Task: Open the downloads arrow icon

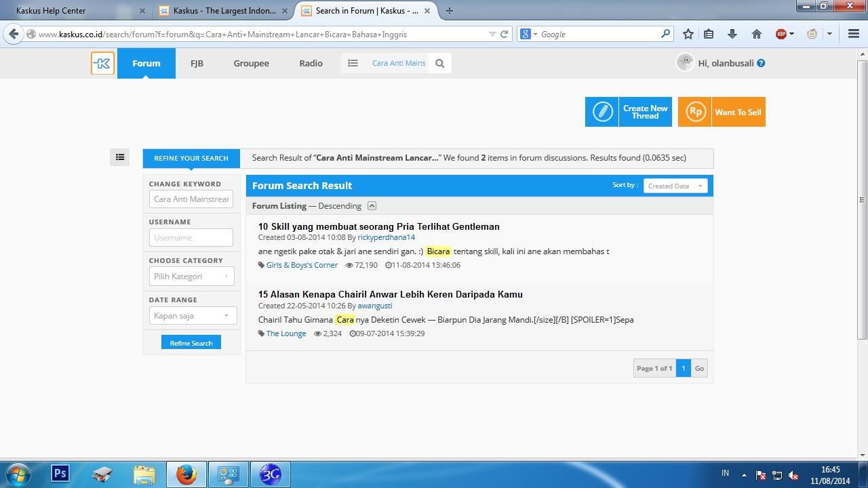Action: tap(732, 34)
